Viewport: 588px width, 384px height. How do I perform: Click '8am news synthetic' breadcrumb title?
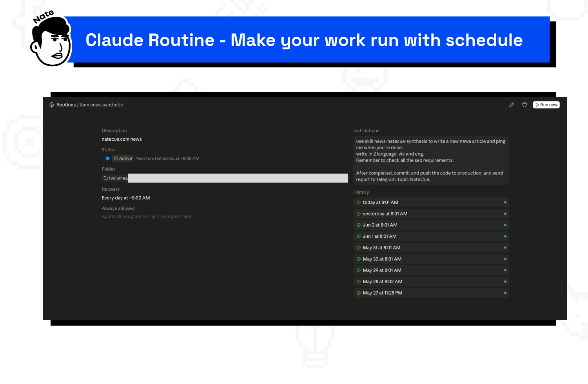102,105
